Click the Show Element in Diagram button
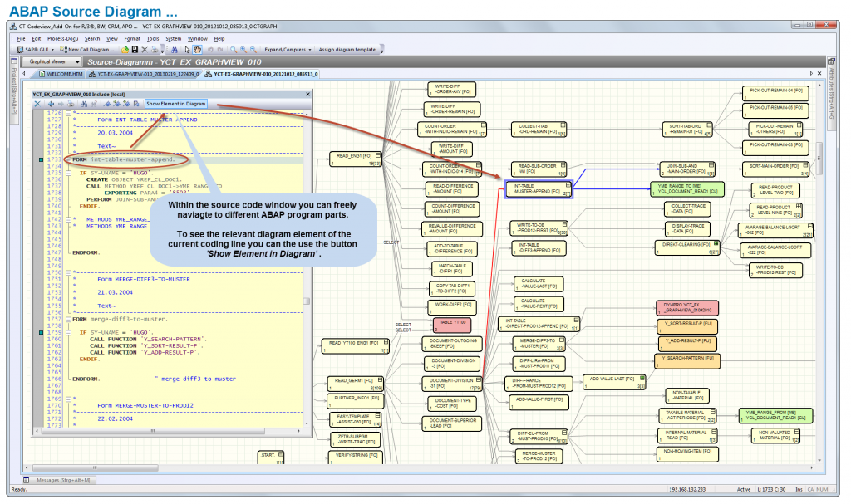 point(176,103)
